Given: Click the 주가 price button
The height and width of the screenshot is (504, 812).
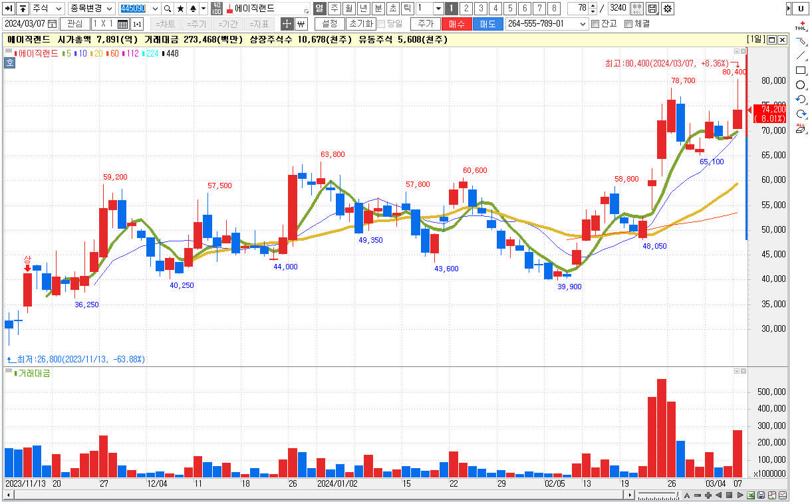Looking at the screenshot, I should coord(426,24).
